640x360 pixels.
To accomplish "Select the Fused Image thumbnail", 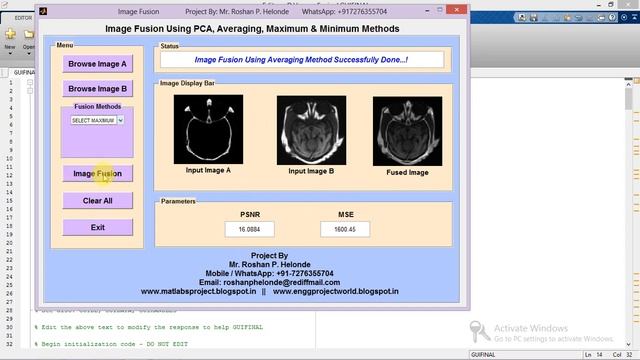I will pyautogui.click(x=407, y=131).
